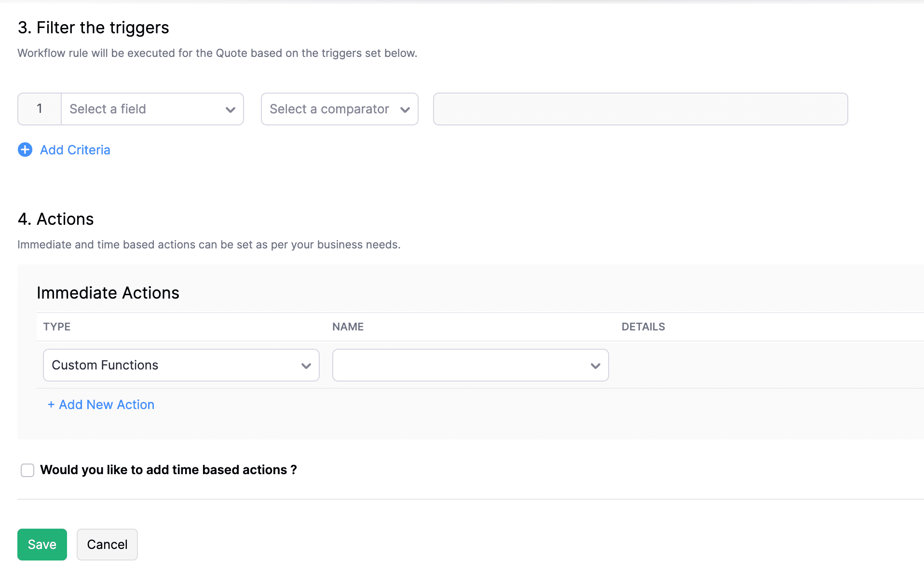Click the DETAILS column header

click(643, 327)
